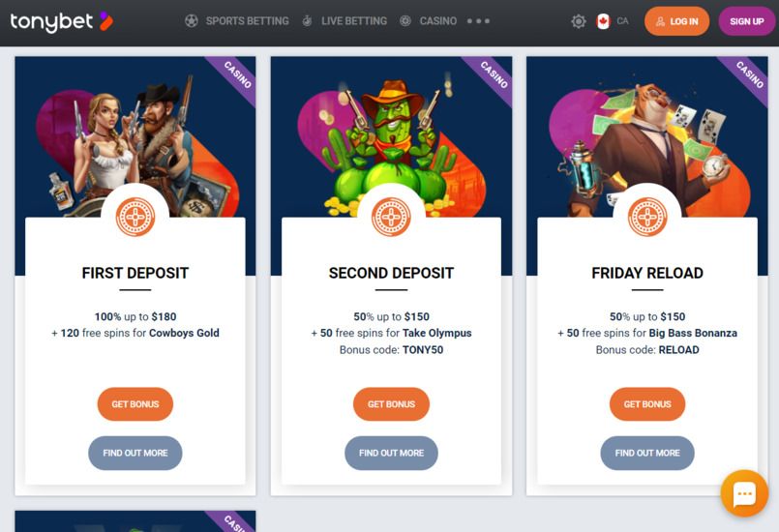Go to Live Betting section
This screenshot has height=532, width=779.
[354, 21]
